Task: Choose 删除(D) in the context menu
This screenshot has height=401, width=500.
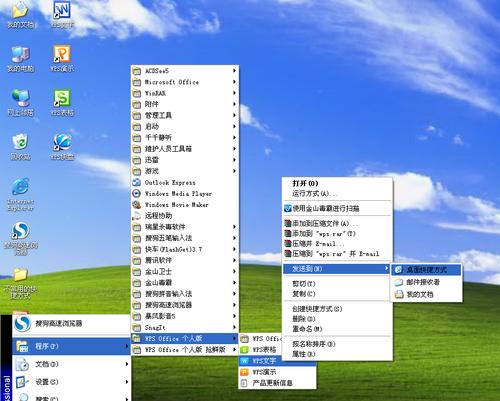Action: (337, 319)
